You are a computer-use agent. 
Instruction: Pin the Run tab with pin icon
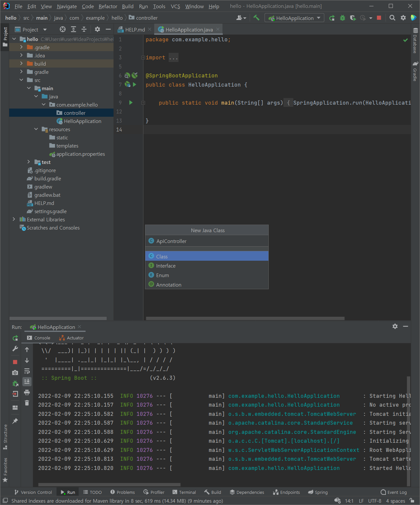(15, 421)
